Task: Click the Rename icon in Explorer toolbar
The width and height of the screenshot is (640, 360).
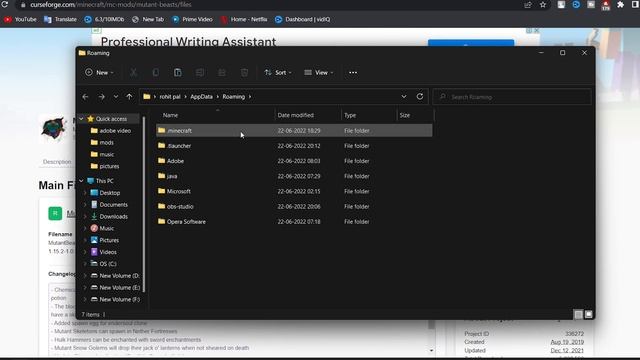Action: pos(200,73)
